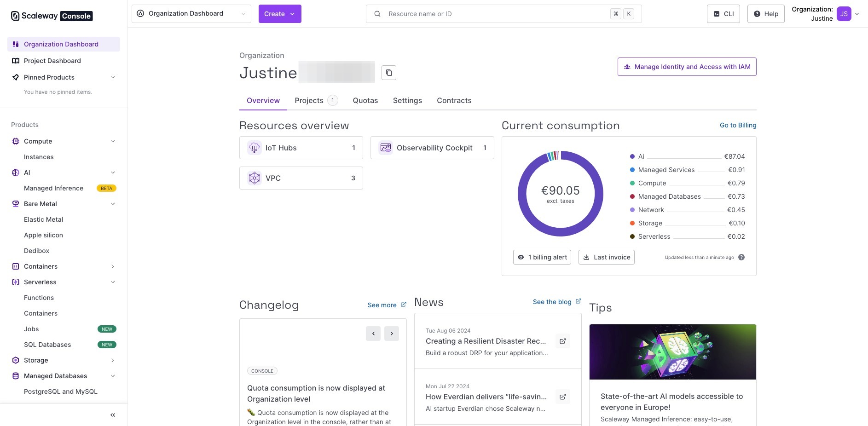Screen dimensions: 868x426
Task: Collapse the AI section chevron
Action: pos(113,173)
